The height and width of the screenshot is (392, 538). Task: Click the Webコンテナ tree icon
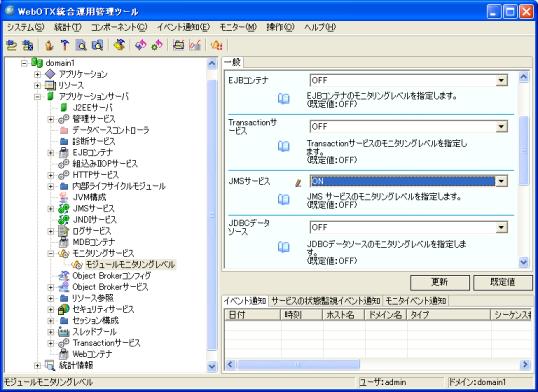tap(64, 354)
